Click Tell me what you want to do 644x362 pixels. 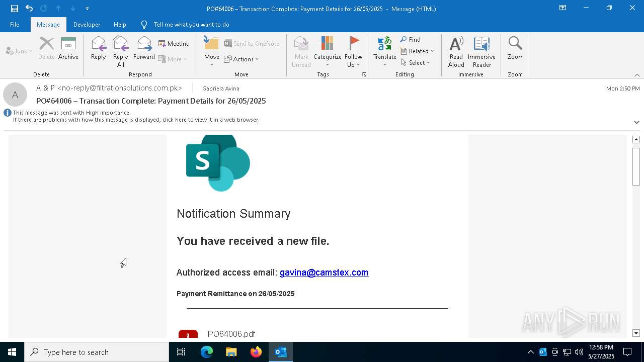[x=191, y=25]
